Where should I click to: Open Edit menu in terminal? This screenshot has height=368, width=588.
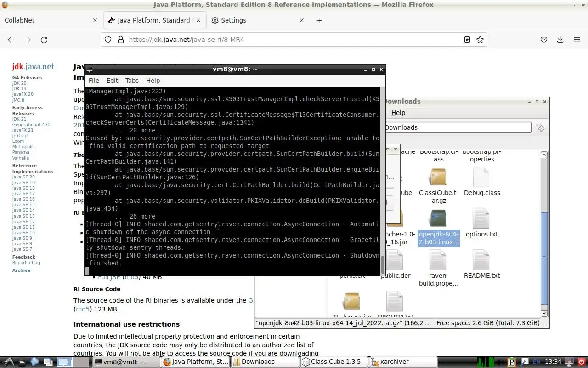click(x=112, y=80)
